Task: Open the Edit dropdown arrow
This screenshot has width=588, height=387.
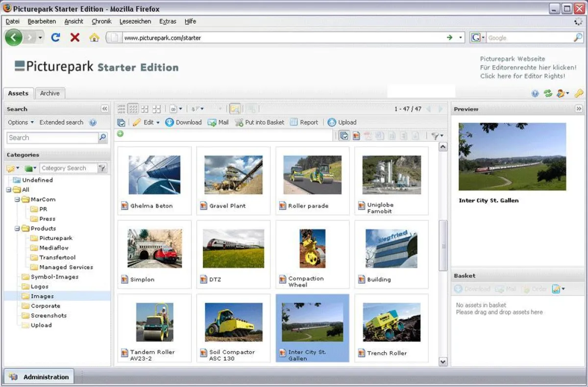Action: point(157,122)
